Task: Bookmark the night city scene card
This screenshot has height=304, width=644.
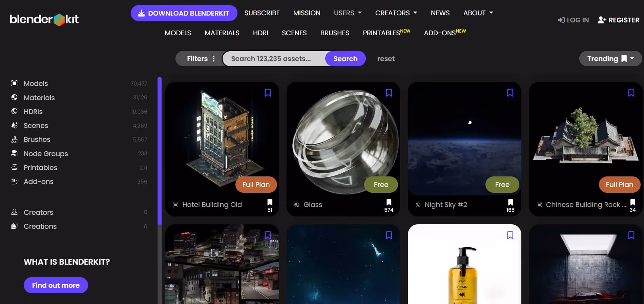Action: point(268,235)
